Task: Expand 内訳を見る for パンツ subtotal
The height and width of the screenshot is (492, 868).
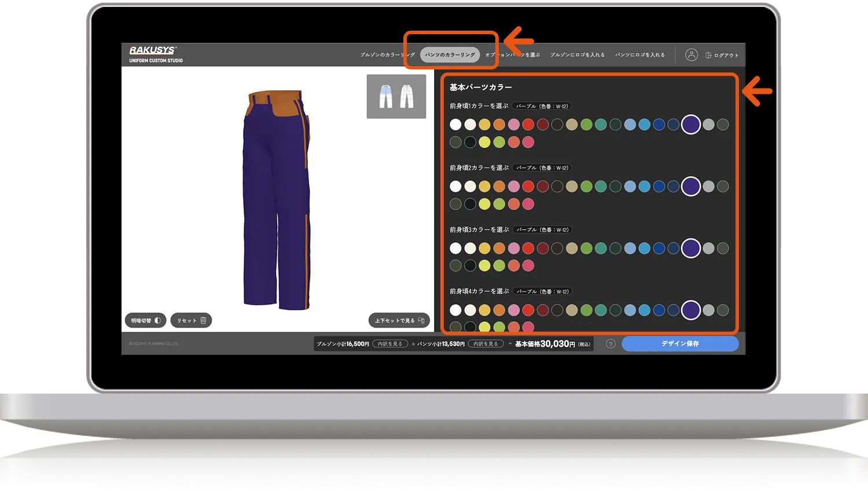Action: [x=486, y=344]
